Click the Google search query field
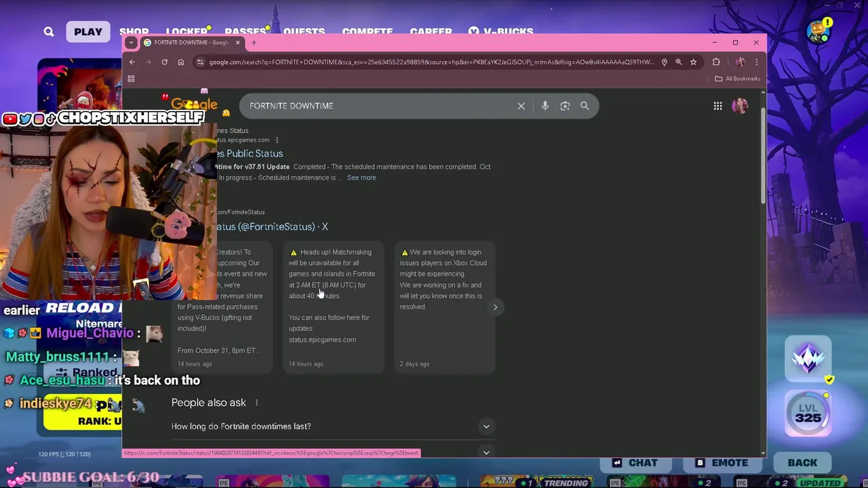 pyautogui.click(x=380, y=106)
